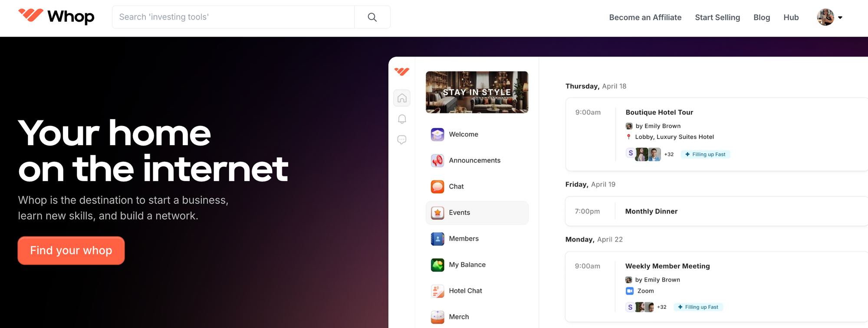
Task: Open Become an Affiliate link
Action: tap(645, 17)
